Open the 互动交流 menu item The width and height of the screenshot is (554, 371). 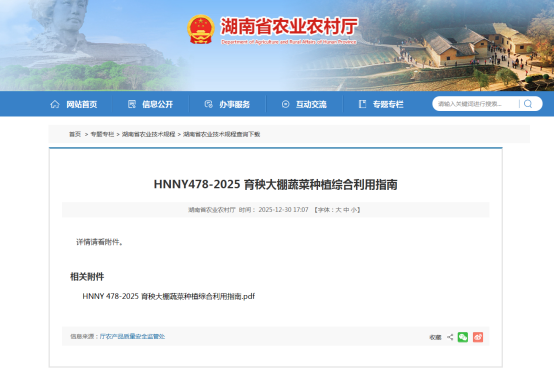coord(311,104)
